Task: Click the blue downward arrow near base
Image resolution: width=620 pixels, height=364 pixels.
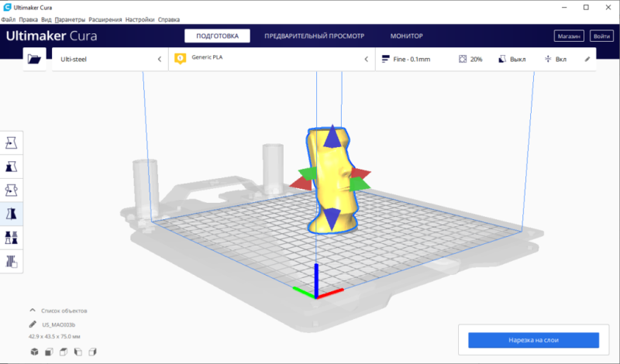Action: 332,219
